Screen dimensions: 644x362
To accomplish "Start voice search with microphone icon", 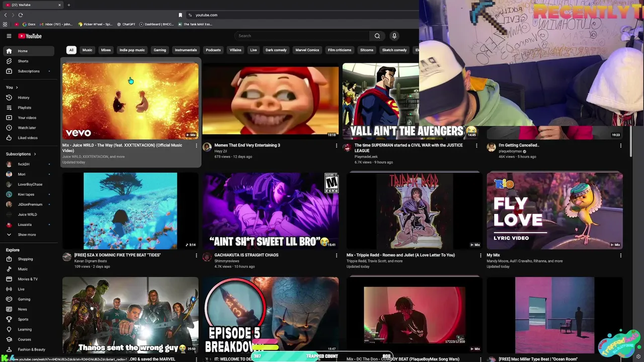I will pos(394,36).
